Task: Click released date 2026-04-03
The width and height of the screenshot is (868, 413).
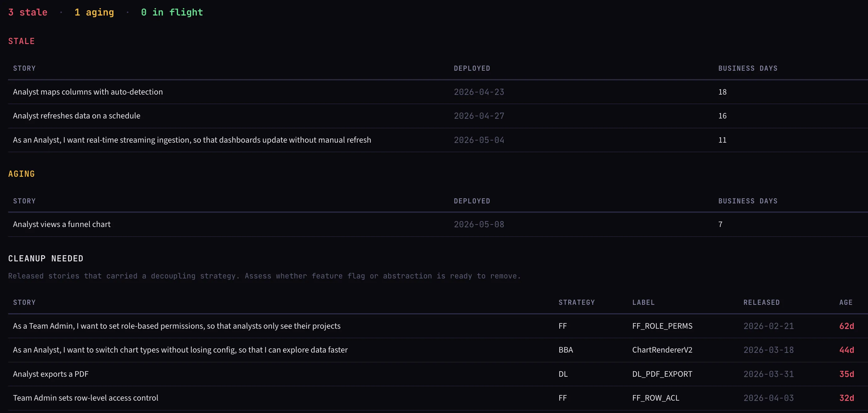Action: click(768, 398)
